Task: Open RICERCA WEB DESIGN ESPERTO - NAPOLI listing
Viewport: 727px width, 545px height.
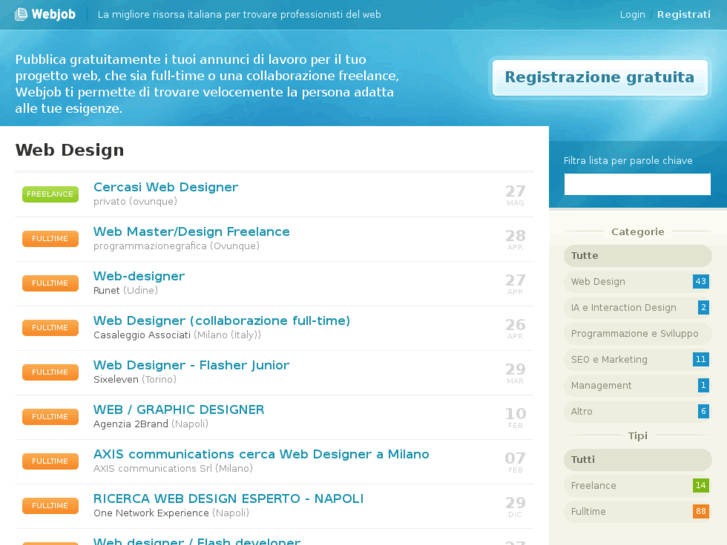Action: pos(229,499)
